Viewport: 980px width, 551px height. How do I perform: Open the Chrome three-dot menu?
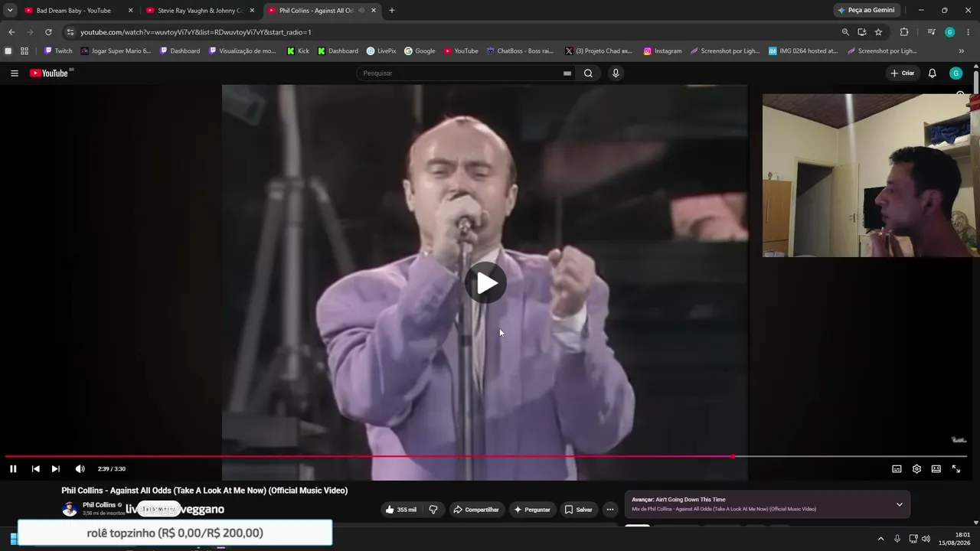[x=969, y=32]
